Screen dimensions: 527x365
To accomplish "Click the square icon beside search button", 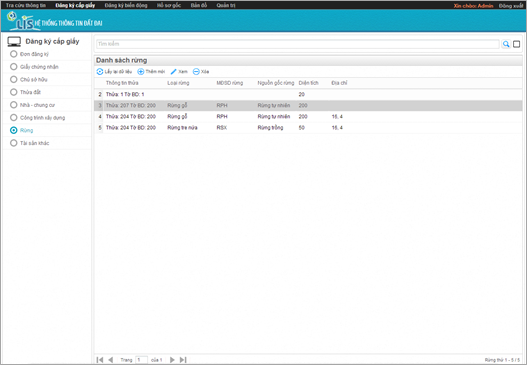I will (x=517, y=44).
